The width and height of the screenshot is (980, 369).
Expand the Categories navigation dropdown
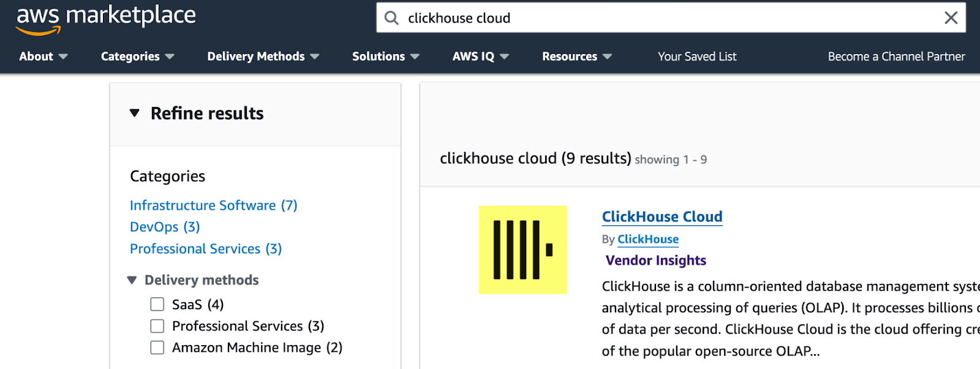137,56
